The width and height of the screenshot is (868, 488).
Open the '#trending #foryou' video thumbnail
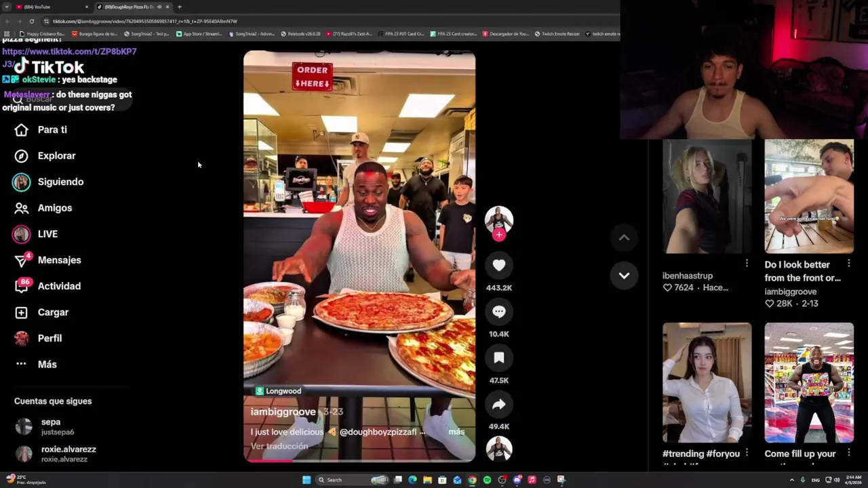[707, 383]
